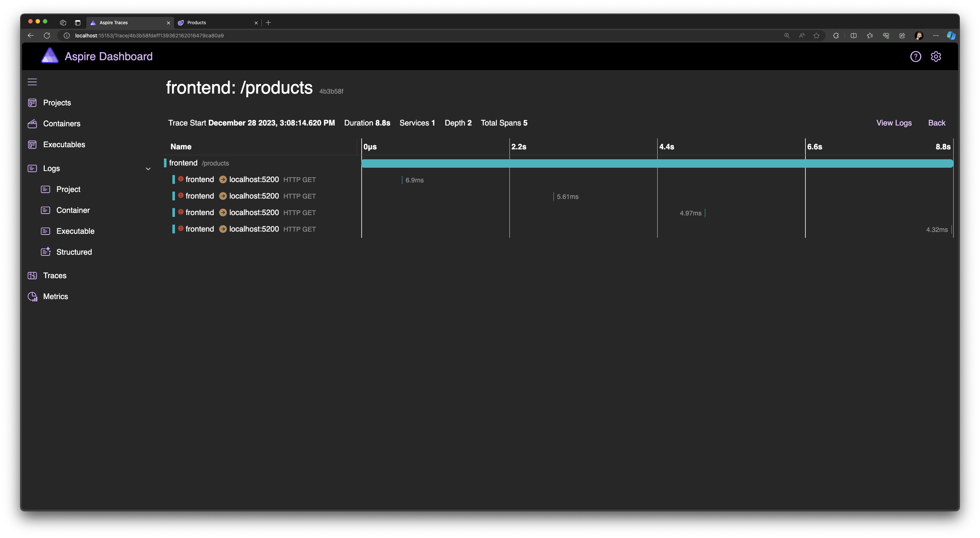Viewport: 980px width, 538px height.
Task: Click the teal root span duration bar
Action: tap(657, 163)
